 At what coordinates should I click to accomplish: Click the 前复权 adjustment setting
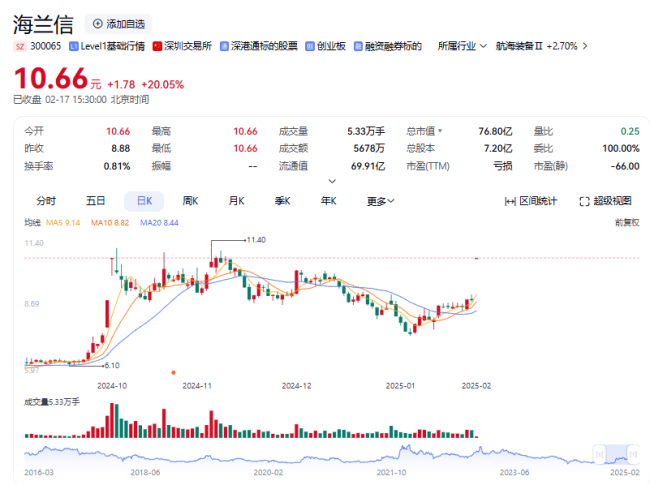coord(627,223)
